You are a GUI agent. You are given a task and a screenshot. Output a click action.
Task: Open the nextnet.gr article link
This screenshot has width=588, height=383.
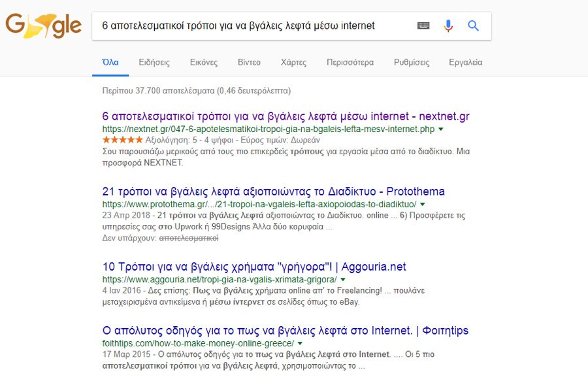pos(284,116)
